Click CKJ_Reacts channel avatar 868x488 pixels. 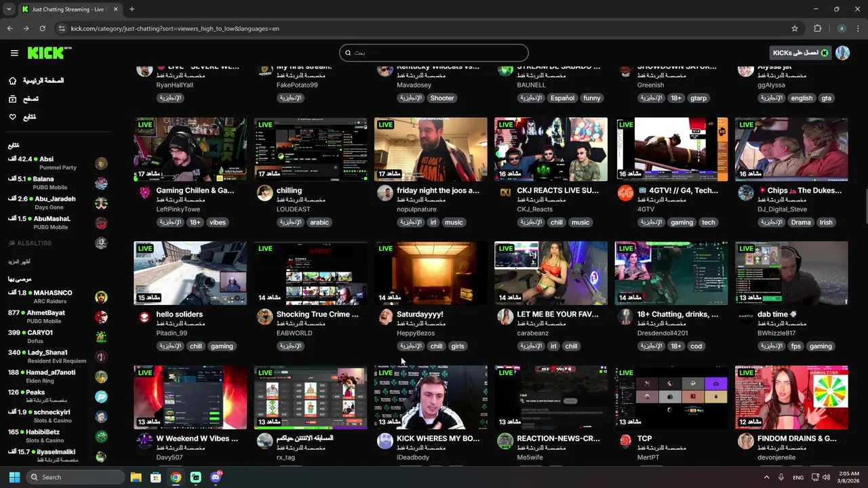pyautogui.click(x=505, y=193)
